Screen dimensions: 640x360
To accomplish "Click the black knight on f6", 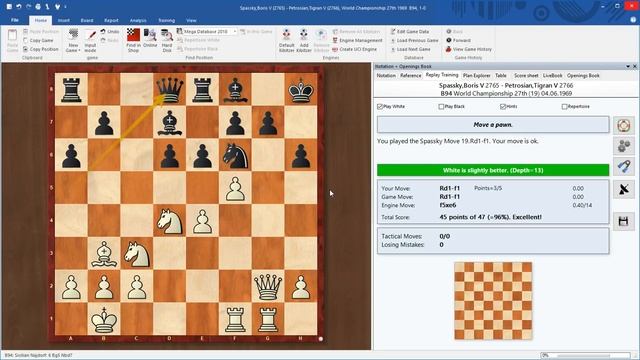I will coord(235,156).
